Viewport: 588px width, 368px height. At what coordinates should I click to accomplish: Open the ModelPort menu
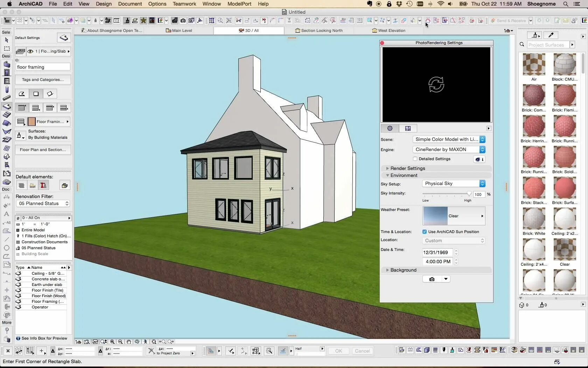coord(239,4)
